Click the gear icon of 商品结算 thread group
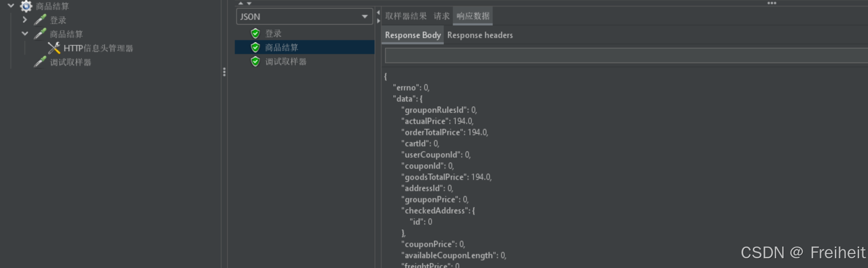The width and height of the screenshot is (868, 268). point(26,6)
